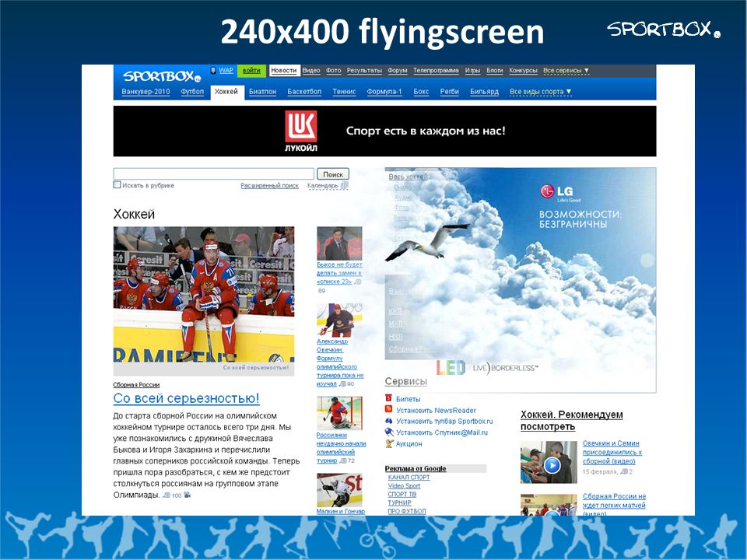Viewport: 747px width, 560px height.
Task: Click comments icon under main article text
Action: tap(167, 495)
